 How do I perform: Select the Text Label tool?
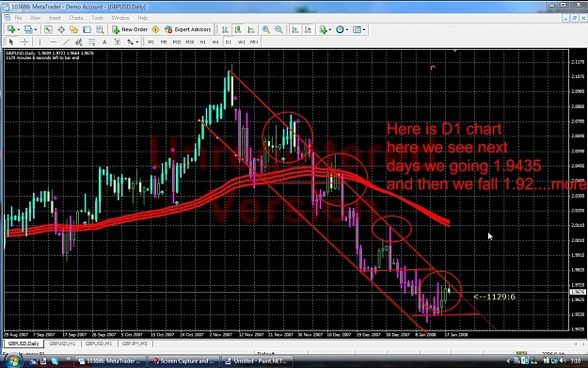coord(118,42)
